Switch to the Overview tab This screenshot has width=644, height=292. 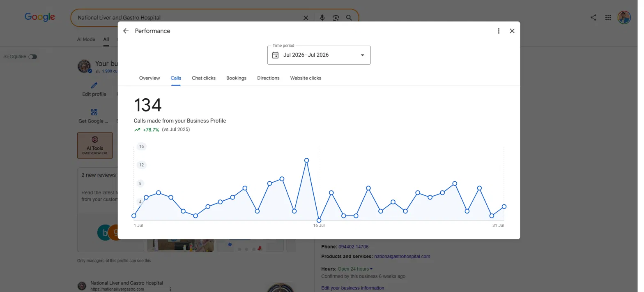click(x=149, y=78)
